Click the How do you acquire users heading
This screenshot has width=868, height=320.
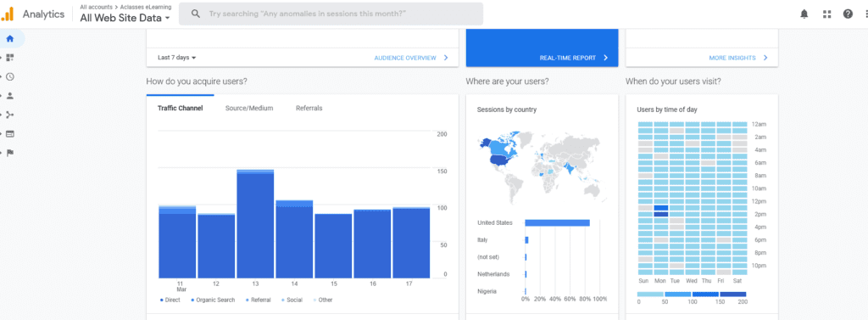click(197, 81)
